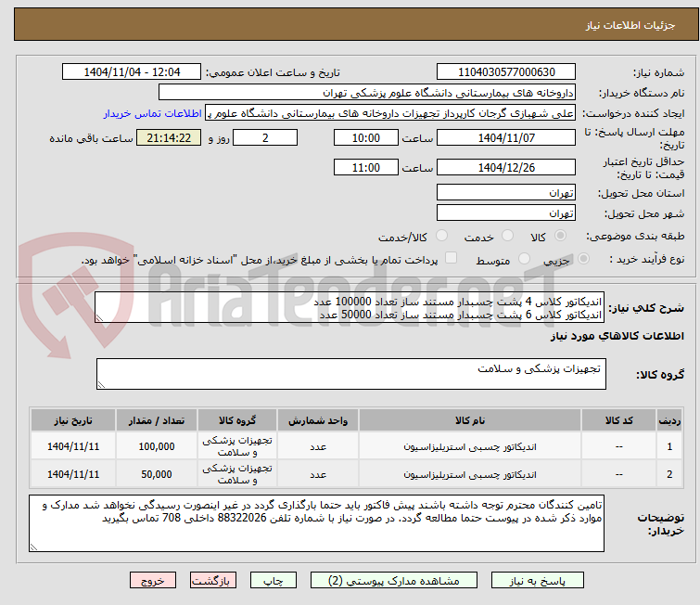Click the خروج exit button
700x605 pixels.
pyautogui.click(x=153, y=581)
